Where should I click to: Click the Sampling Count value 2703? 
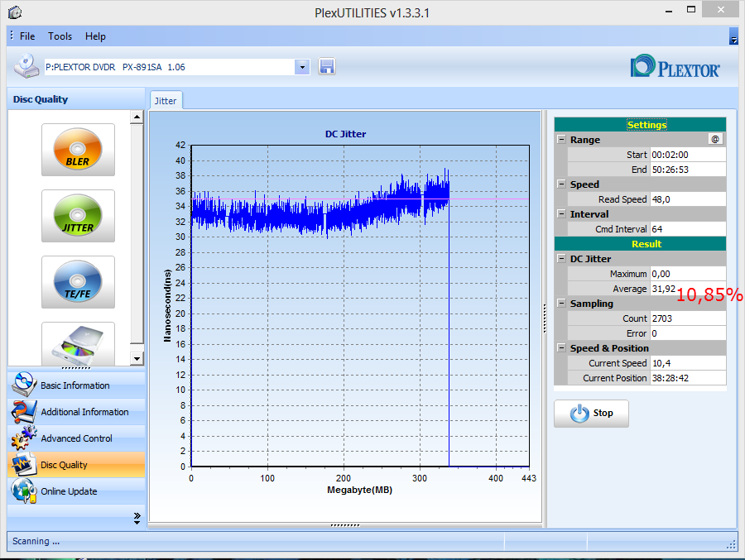coord(688,318)
